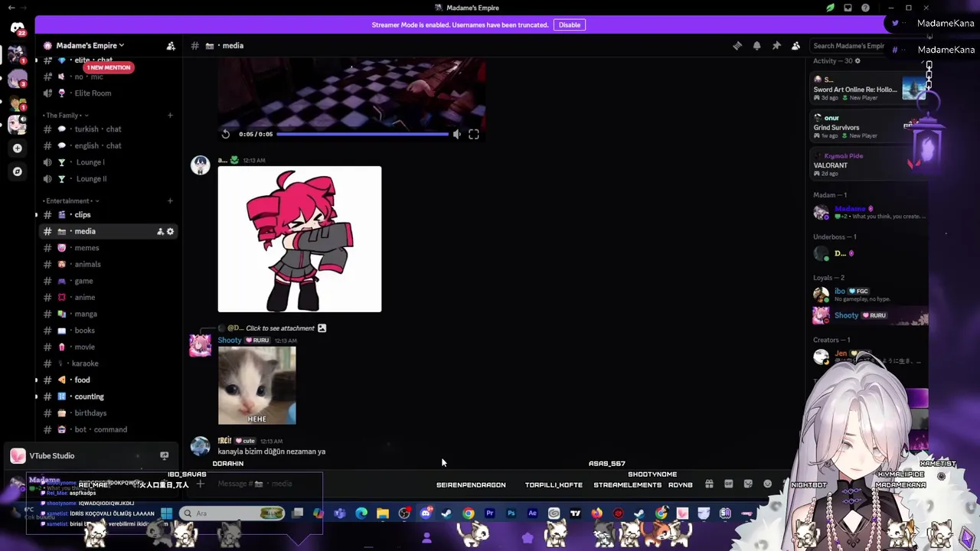Open the karaoke channel
Viewport: 980px width, 551px height.
coord(108,364)
